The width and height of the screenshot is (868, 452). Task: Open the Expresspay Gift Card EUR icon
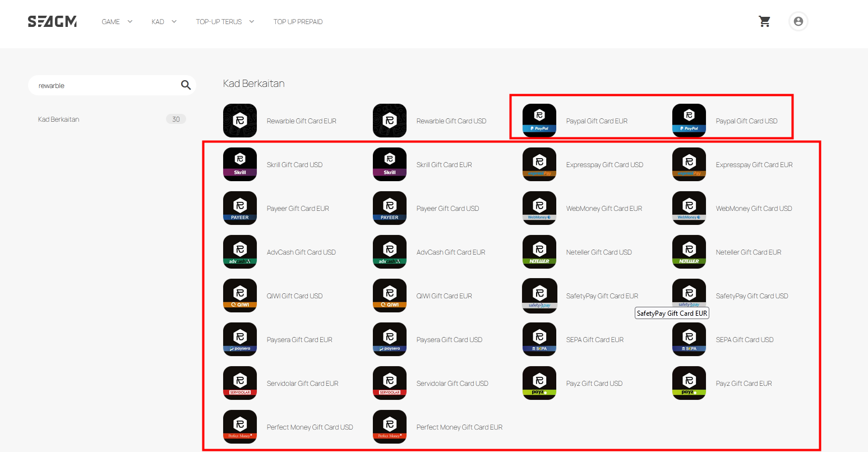pyautogui.click(x=689, y=164)
